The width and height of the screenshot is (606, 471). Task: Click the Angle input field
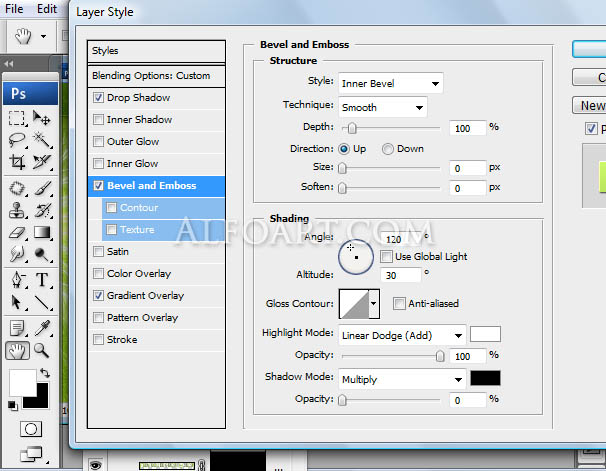pyautogui.click(x=401, y=239)
